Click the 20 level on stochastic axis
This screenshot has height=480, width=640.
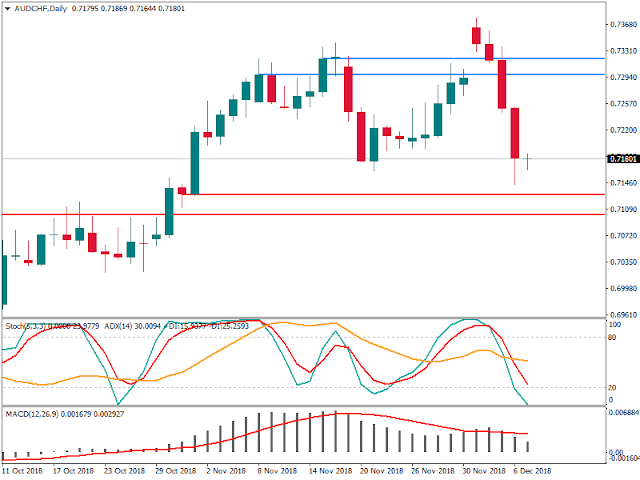point(612,388)
